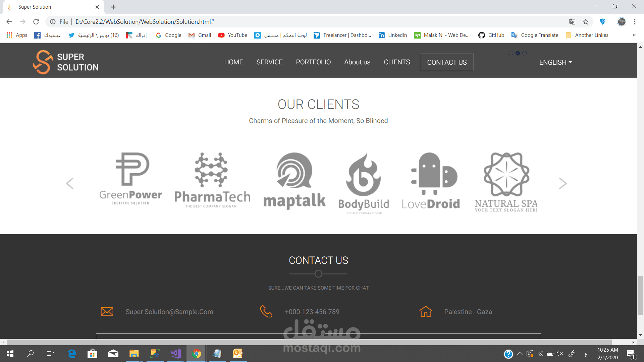
Task: Open the Google Translate page icon
Action: (572, 22)
